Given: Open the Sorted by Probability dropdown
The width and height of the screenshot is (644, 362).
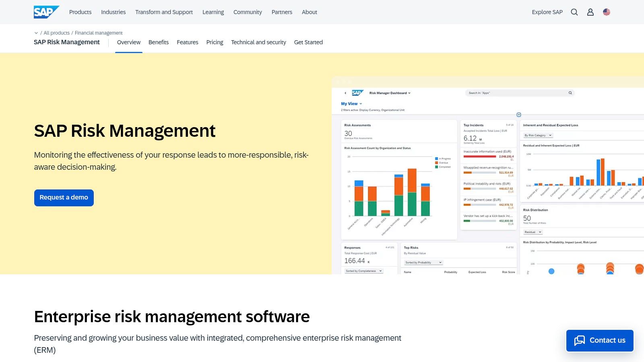Looking at the screenshot, I should (422, 262).
